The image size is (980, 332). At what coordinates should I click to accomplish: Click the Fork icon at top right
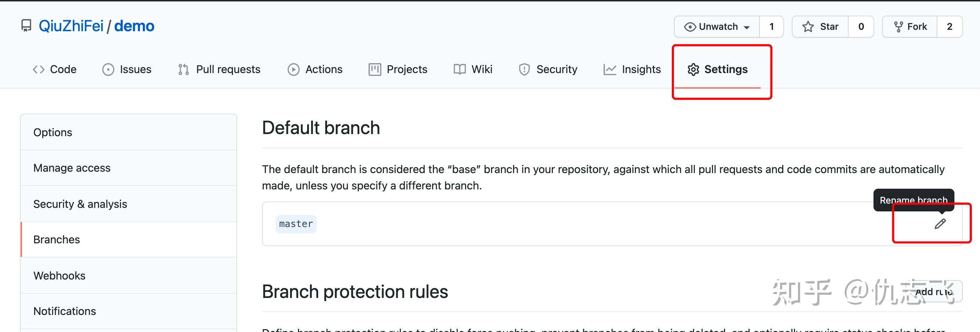coord(899,26)
